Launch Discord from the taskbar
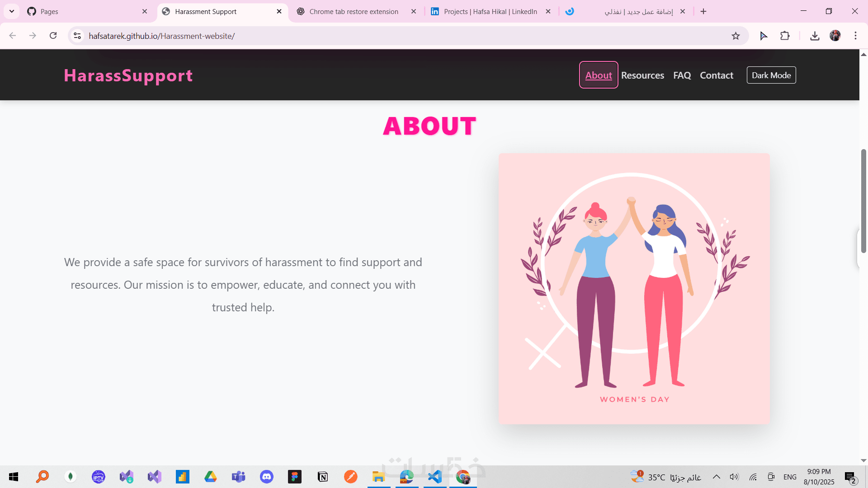The height and width of the screenshot is (488, 868). (267, 477)
